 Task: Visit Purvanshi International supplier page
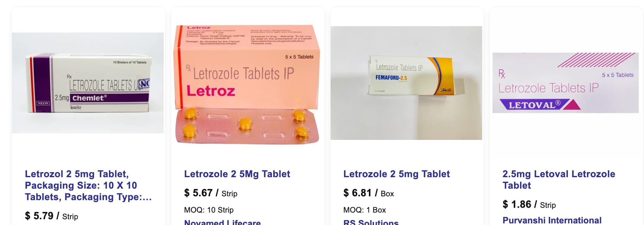click(552, 220)
